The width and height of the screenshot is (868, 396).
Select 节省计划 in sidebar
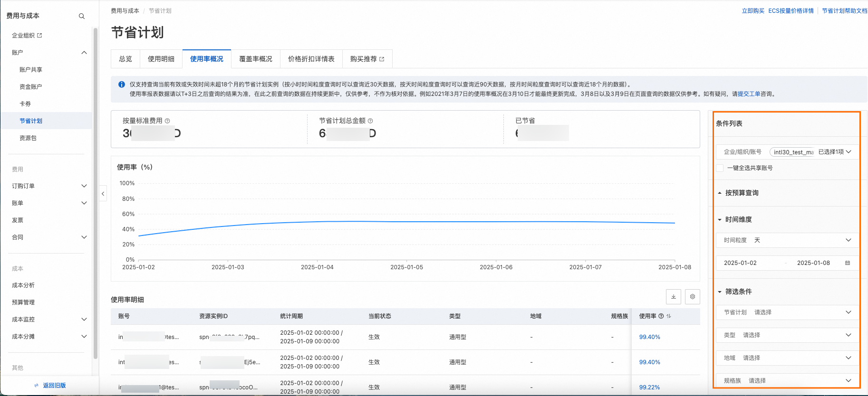[x=31, y=121]
